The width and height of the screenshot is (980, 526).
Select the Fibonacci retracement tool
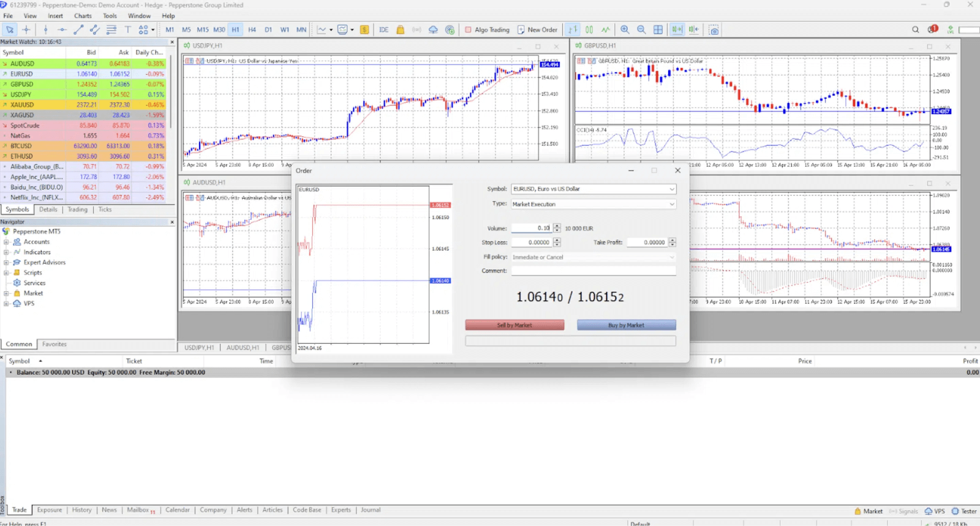click(x=111, y=29)
